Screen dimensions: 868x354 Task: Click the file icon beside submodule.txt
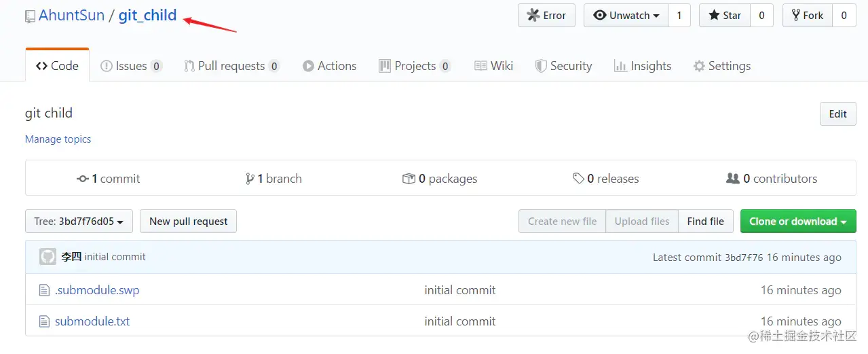coord(45,321)
